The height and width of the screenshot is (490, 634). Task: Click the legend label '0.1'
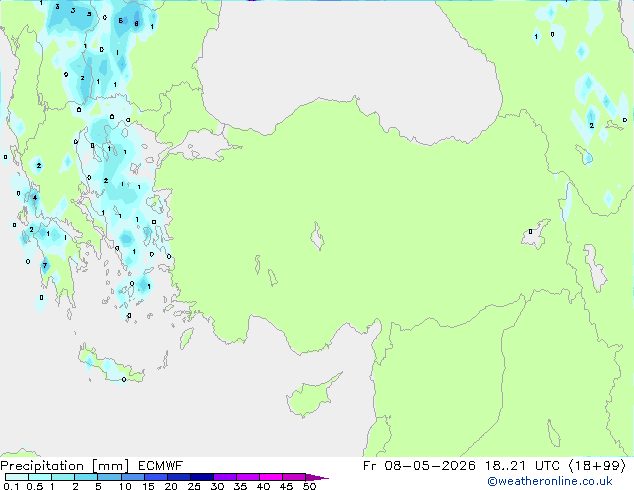point(11,486)
